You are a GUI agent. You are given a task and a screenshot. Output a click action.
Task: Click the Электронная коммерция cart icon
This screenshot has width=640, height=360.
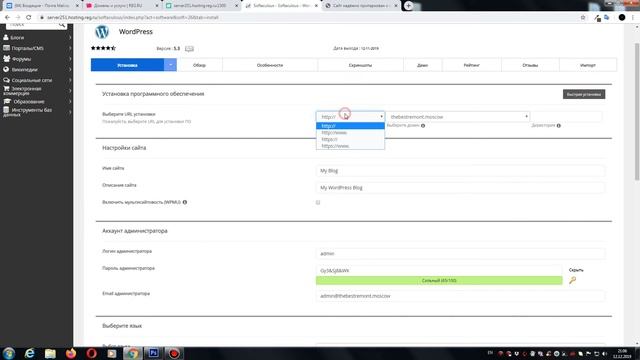click(6, 88)
